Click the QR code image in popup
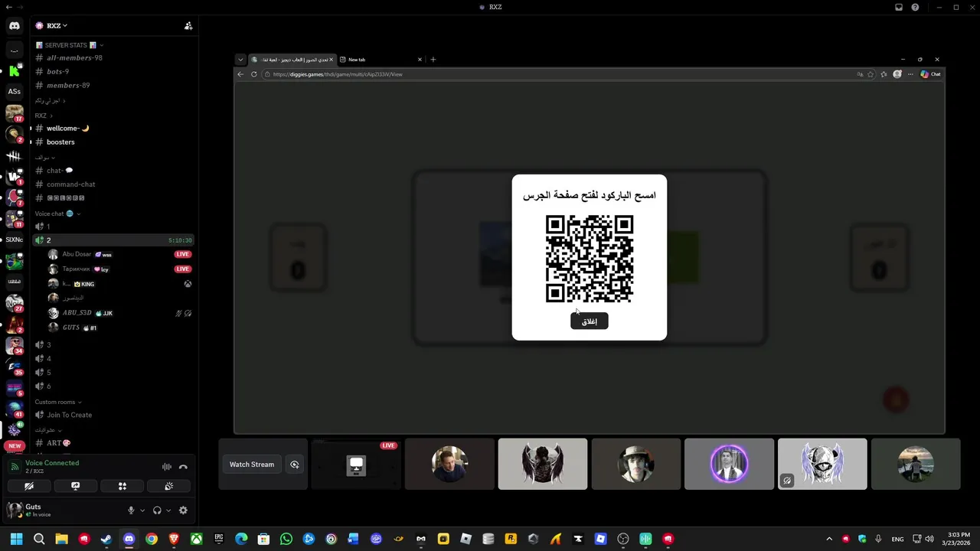The height and width of the screenshot is (551, 980). tap(590, 259)
